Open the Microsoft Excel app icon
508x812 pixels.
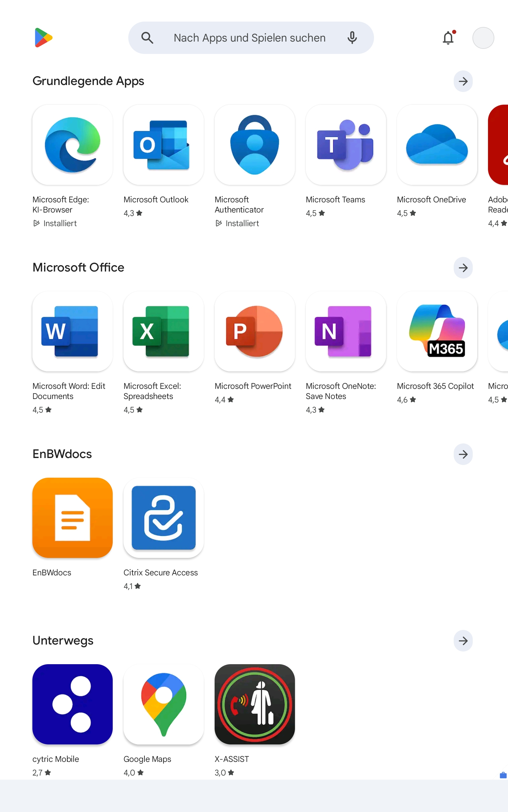164,331
